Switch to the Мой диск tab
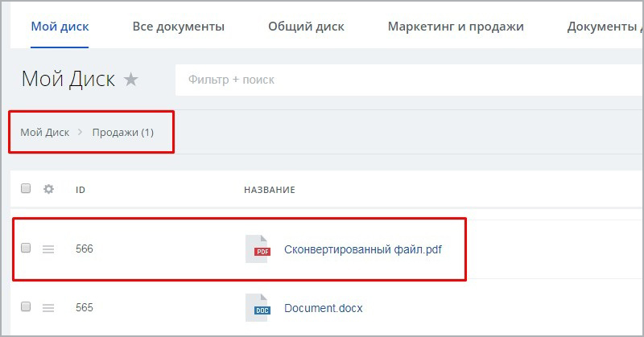The image size is (644, 337). pos(60,27)
